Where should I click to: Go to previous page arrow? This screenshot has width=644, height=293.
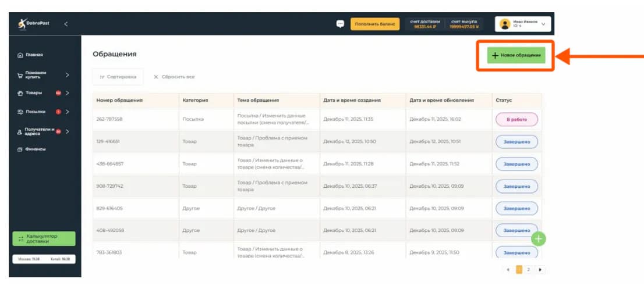click(507, 270)
